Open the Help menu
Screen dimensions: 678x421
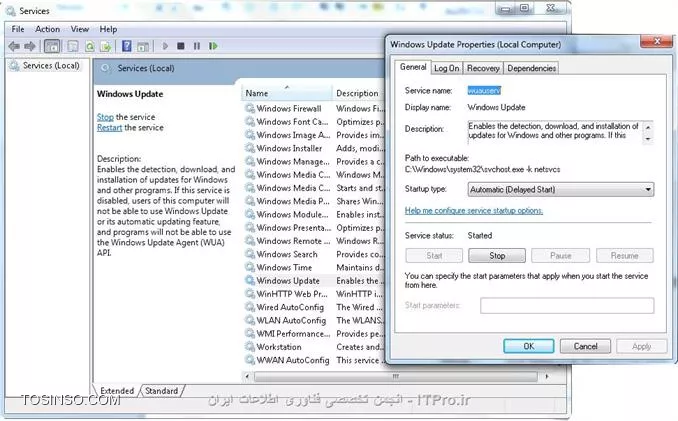pyautogui.click(x=108, y=29)
